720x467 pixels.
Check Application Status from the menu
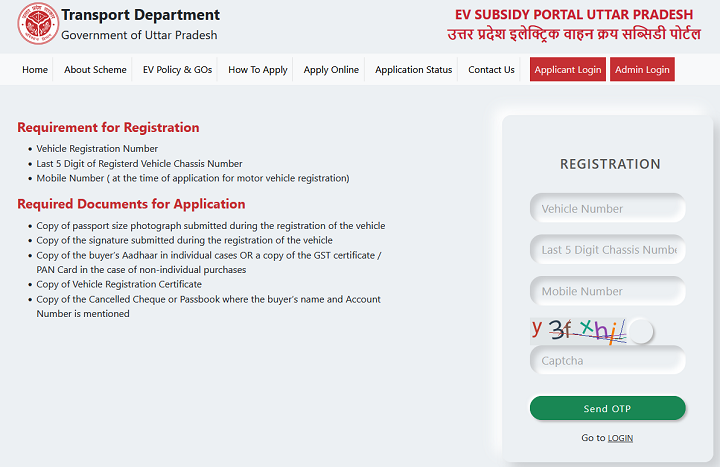coord(413,70)
